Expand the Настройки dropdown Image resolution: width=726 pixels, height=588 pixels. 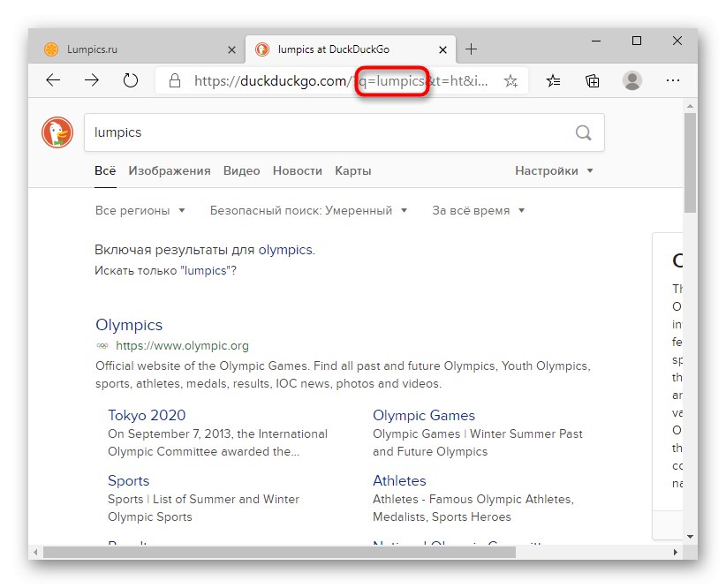click(x=554, y=171)
